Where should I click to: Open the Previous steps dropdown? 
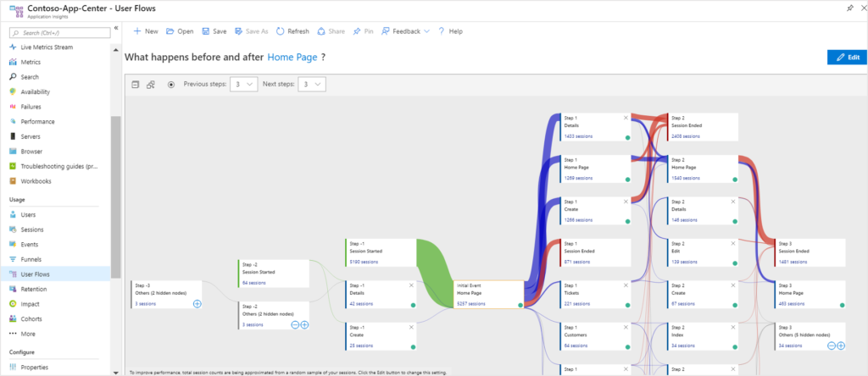pyautogui.click(x=243, y=84)
